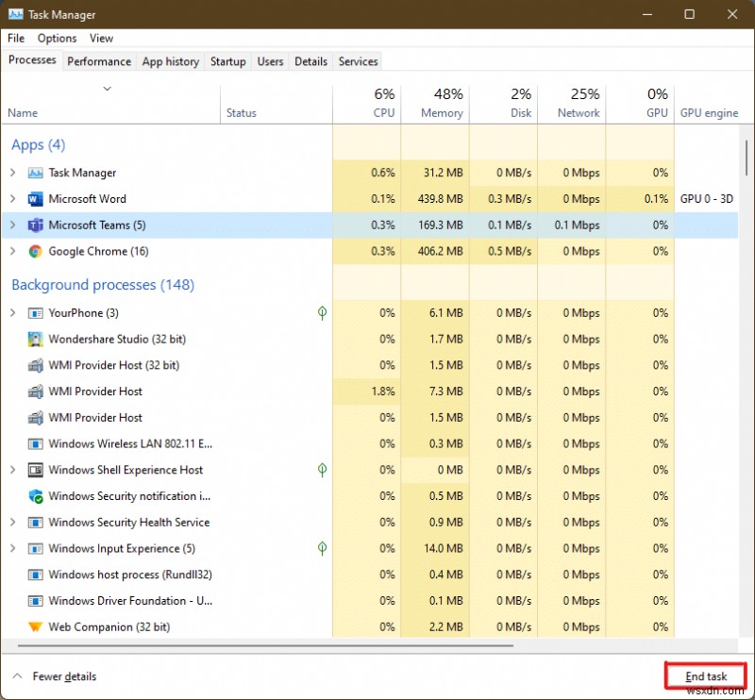Click the Microsoft Word app icon
The width and height of the screenshot is (755, 700).
click(36, 199)
